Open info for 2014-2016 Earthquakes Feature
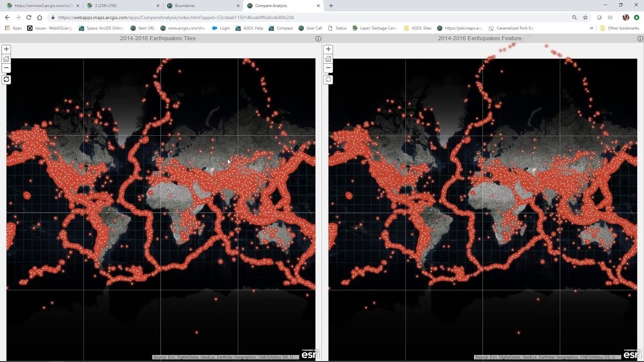The height and width of the screenshot is (362, 644). coord(640,39)
